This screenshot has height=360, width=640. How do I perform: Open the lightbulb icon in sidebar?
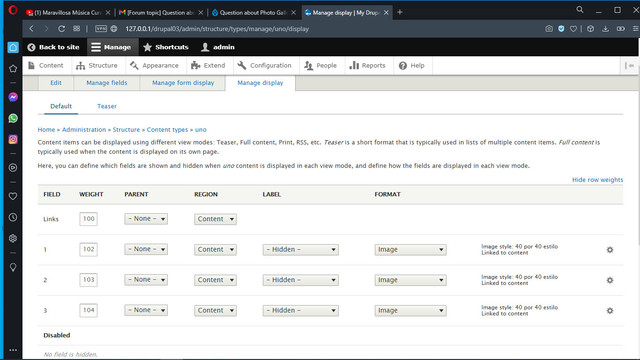[13, 267]
